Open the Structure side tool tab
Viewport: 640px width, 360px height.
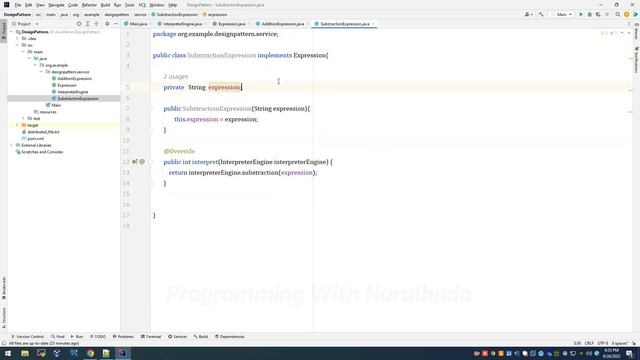(4, 318)
